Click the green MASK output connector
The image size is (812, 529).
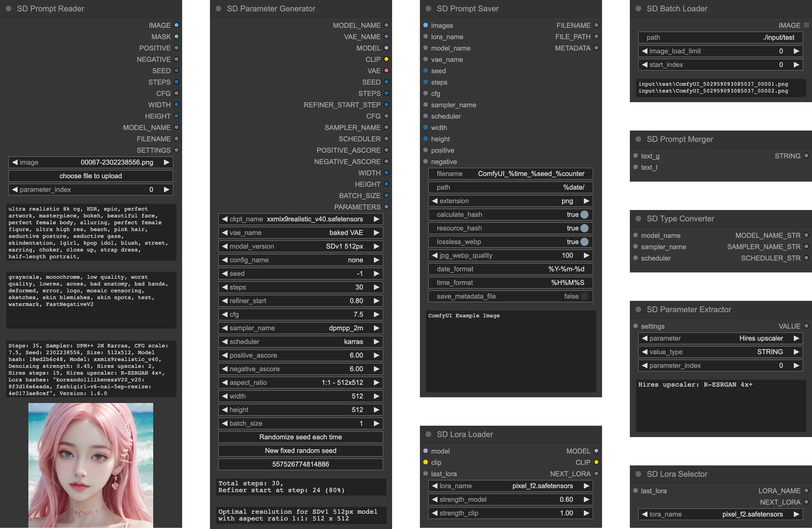pyautogui.click(x=176, y=37)
